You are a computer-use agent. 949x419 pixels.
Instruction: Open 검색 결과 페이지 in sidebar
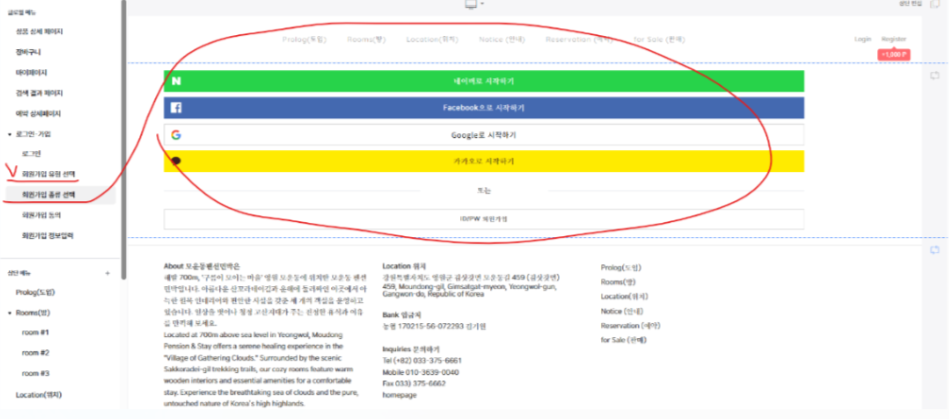point(39,93)
